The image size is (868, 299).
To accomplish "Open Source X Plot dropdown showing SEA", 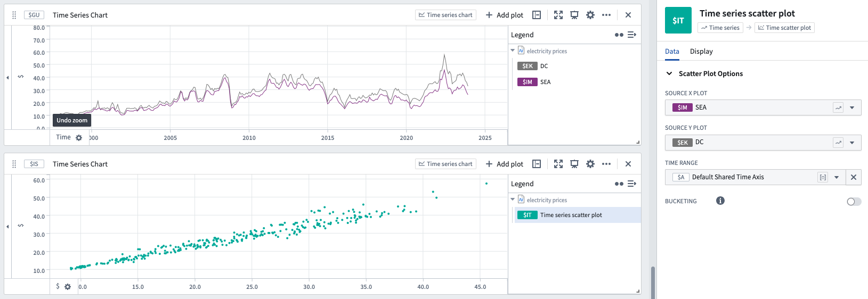I will (x=763, y=107).
